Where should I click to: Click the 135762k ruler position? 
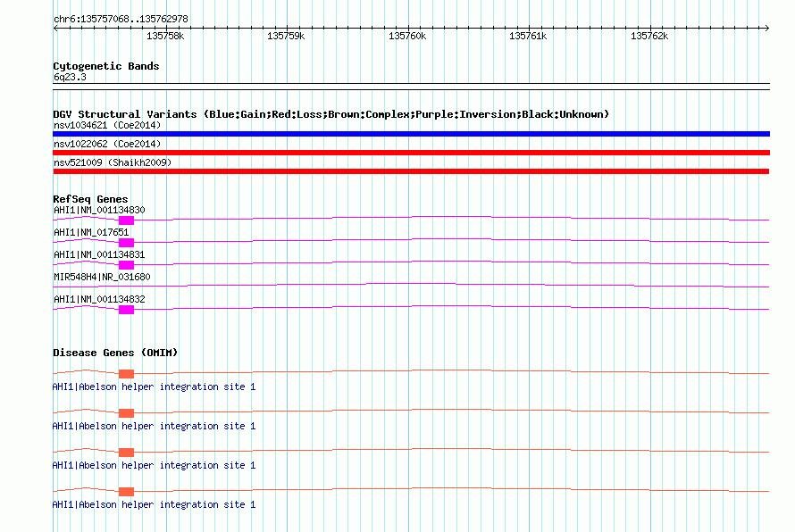pyautogui.click(x=649, y=36)
